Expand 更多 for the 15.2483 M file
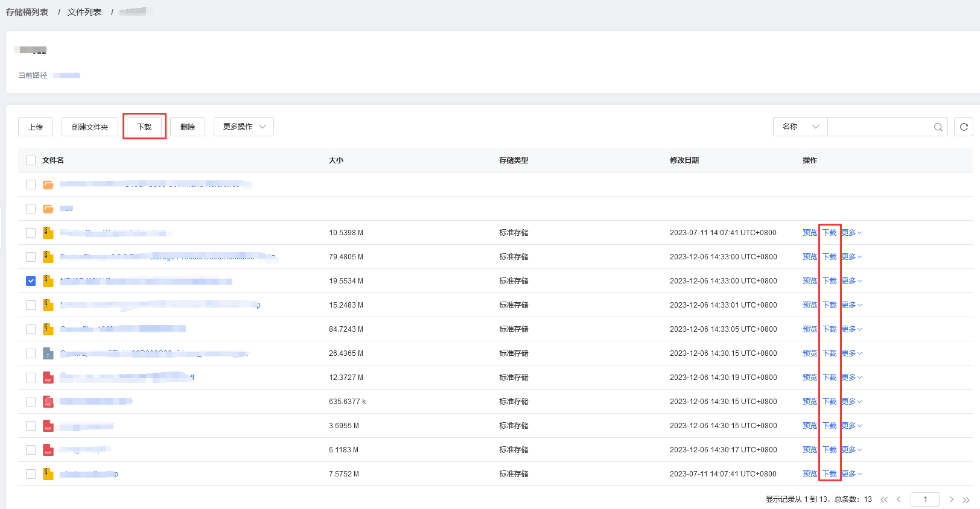This screenshot has height=509, width=980. 851,305
